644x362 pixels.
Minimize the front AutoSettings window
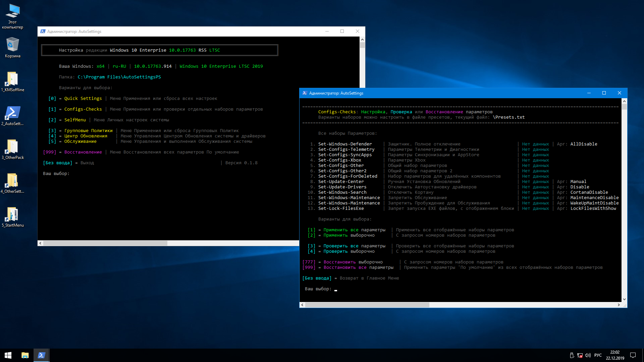pyautogui.click(x=589, y=93)
